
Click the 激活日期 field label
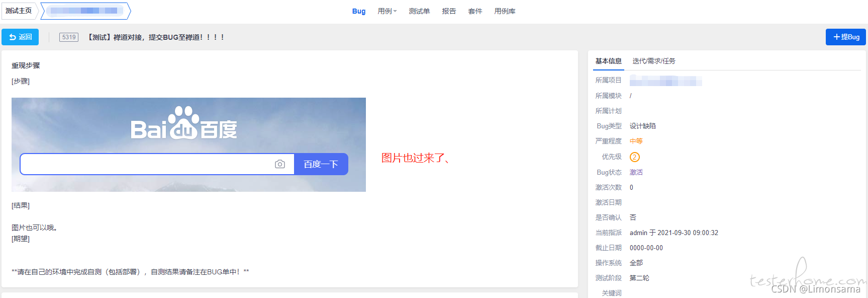(x=609, y=202)
